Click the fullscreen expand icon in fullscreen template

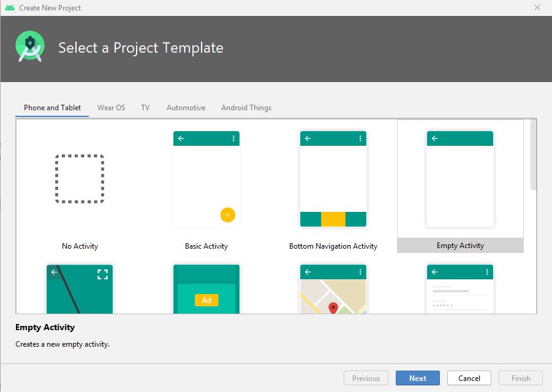tap(102, 274)
